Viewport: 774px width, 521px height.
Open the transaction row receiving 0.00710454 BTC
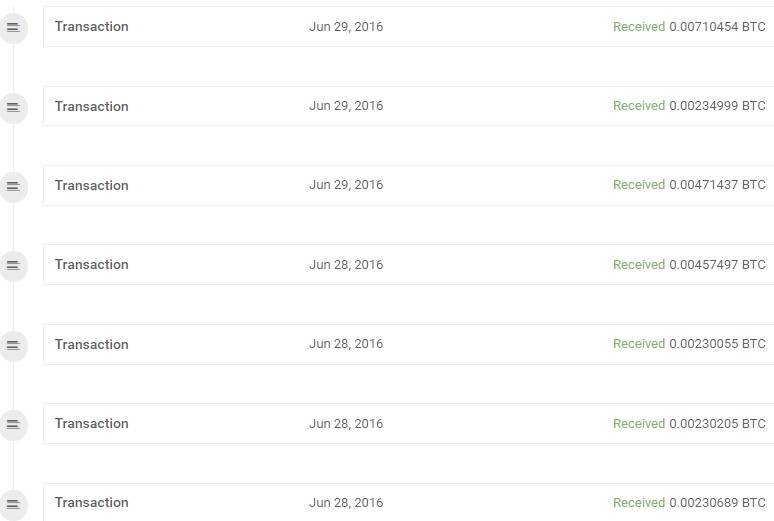(x=409, y=27)
